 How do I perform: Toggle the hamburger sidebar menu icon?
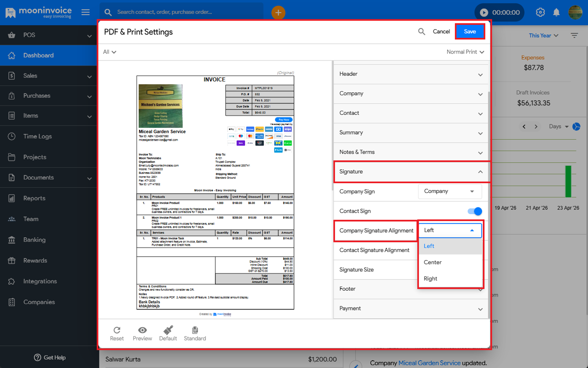[x=85, y=12]
